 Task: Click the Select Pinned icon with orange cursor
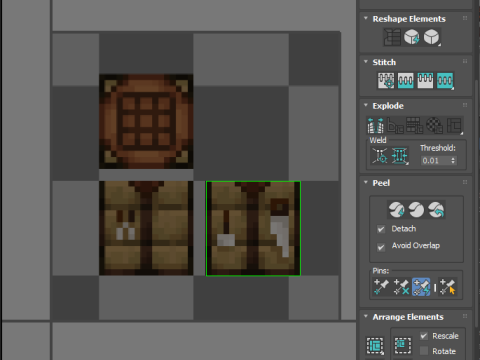tap(447, 287)
